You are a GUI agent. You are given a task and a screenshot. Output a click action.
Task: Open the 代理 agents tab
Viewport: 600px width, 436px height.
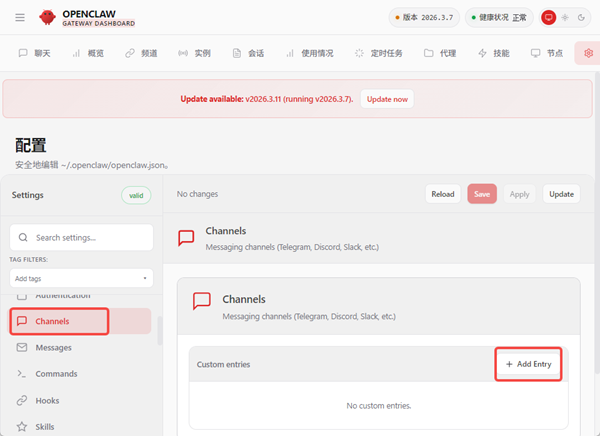point(440,53)
